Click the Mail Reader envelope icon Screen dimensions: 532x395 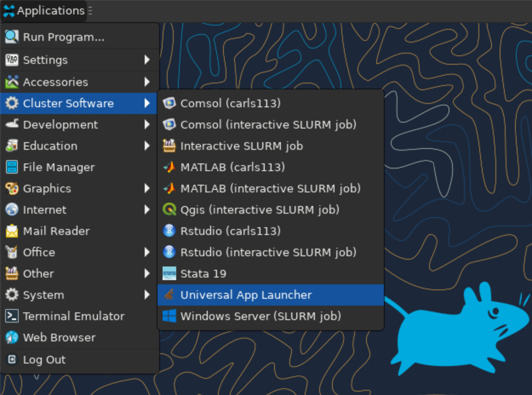(11, 231)
